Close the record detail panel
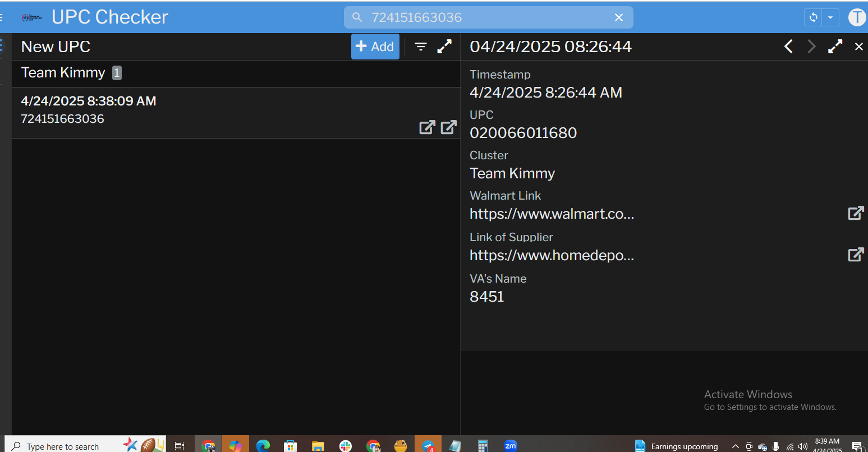Viewport: 868px width, 452px height. click(858, 47)
